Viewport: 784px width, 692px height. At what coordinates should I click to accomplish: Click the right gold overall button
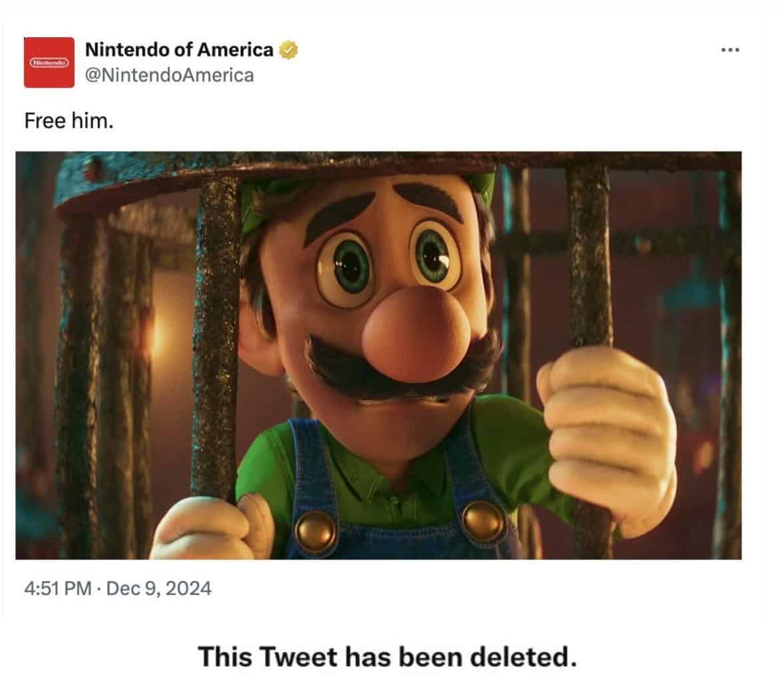click(x=482, y=519)
